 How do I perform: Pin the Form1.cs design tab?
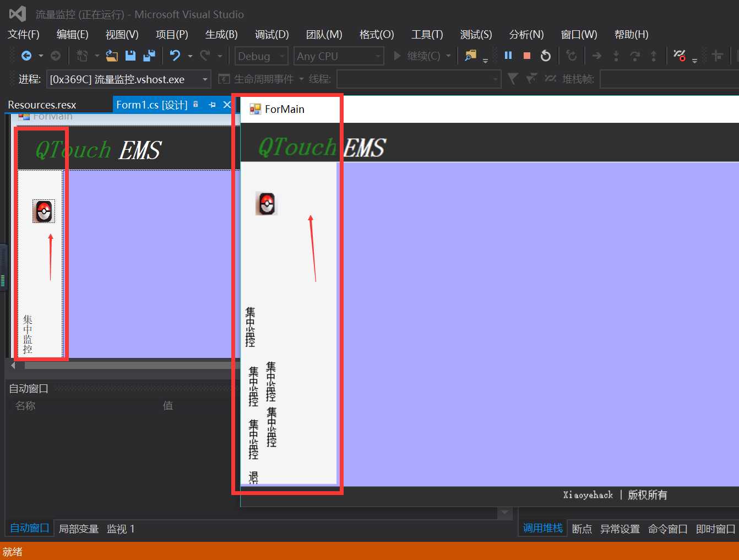(x=212, y=105)
